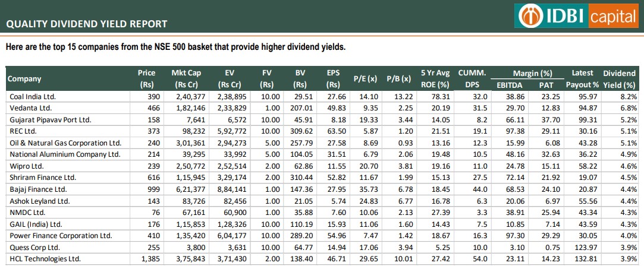Click the orange 'capital' logo block

click(613, 16)
